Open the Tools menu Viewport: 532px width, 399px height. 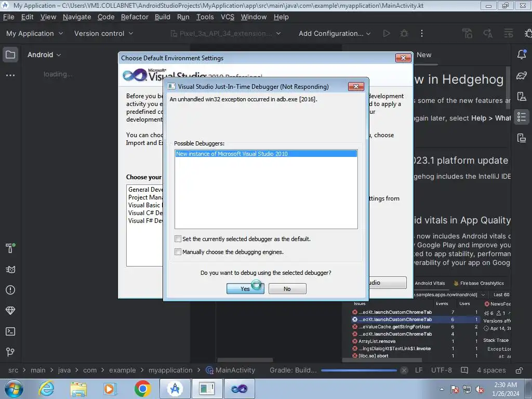(x=205, y=17)
